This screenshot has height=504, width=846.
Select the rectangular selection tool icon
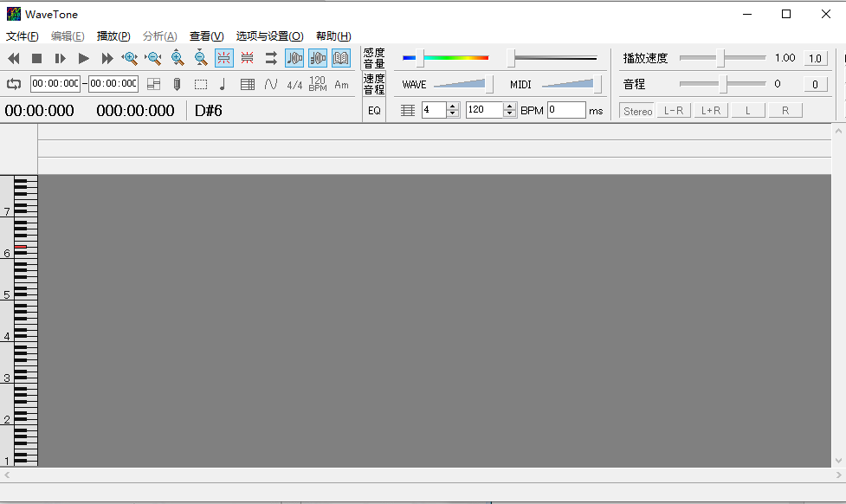click(200, 83)
